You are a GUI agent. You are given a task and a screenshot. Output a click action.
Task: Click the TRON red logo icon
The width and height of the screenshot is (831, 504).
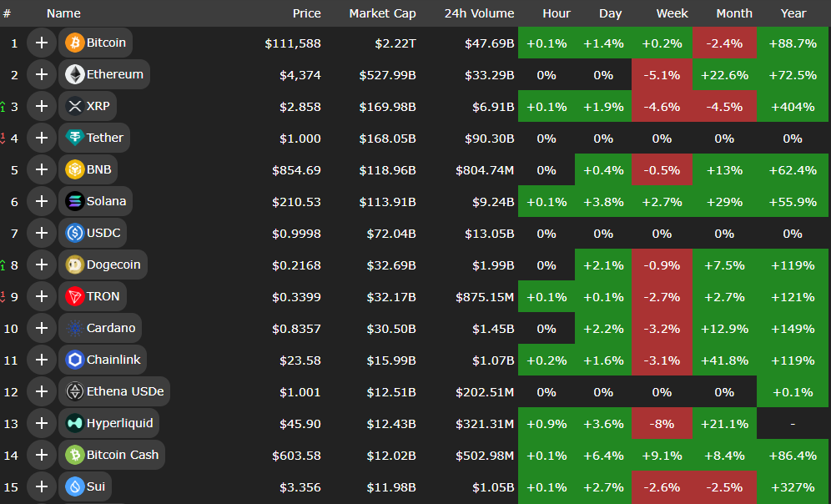75,296
